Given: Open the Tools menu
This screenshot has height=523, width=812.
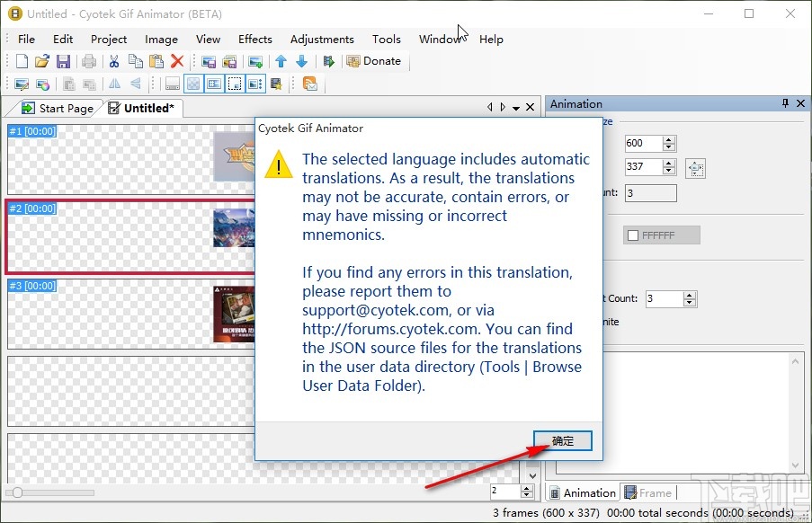Looking at the screenshot, I should pos(387,40).
